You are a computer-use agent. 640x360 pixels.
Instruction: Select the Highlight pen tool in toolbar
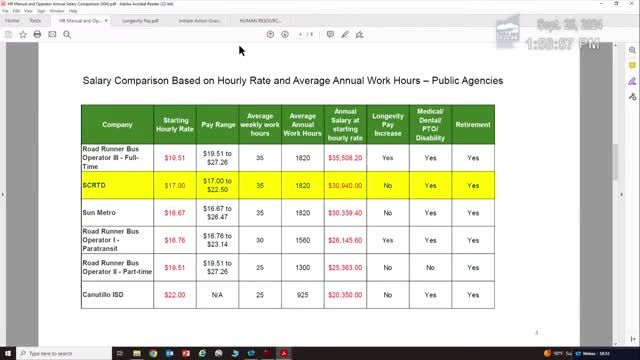345,35
